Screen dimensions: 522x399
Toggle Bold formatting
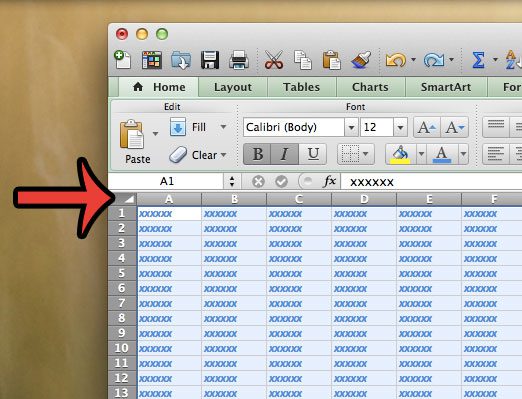click(257, 154)
